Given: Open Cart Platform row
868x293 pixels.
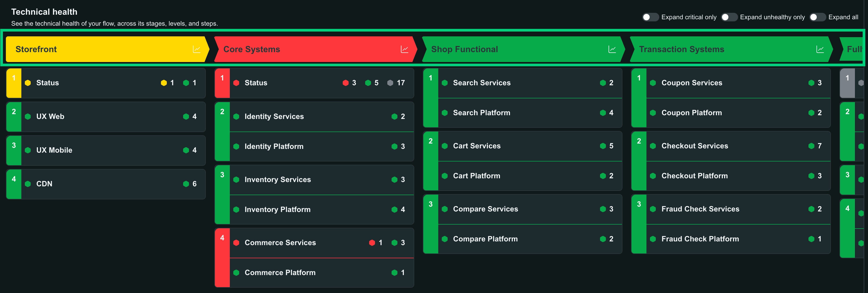Looking at the screenshot, I should [530, 176].
